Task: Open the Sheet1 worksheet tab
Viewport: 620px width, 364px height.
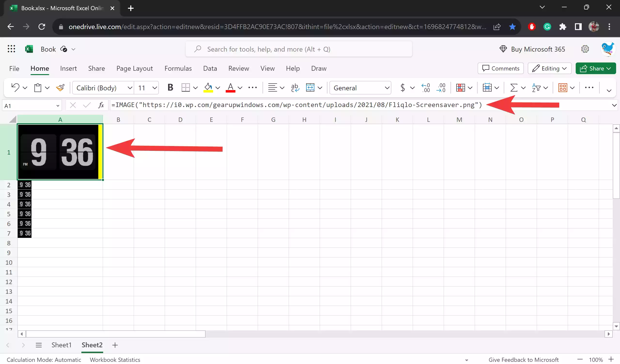Action: 62,345
